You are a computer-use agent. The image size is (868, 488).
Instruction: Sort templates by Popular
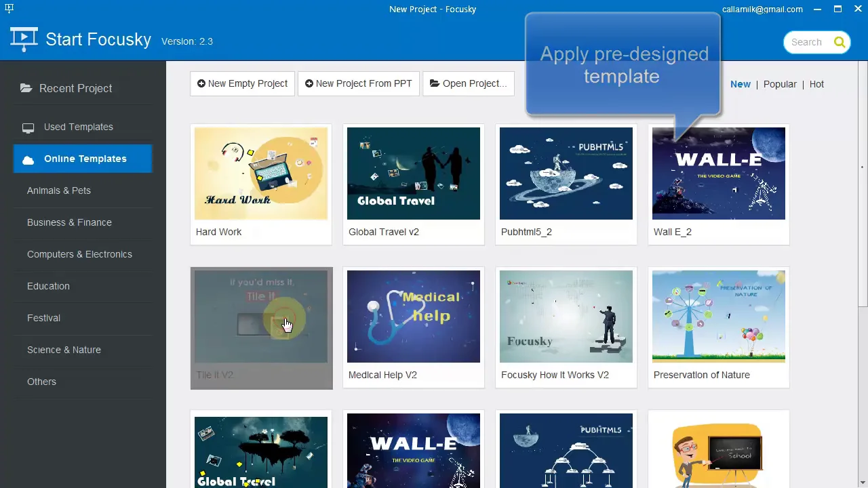tap(780, 84)
